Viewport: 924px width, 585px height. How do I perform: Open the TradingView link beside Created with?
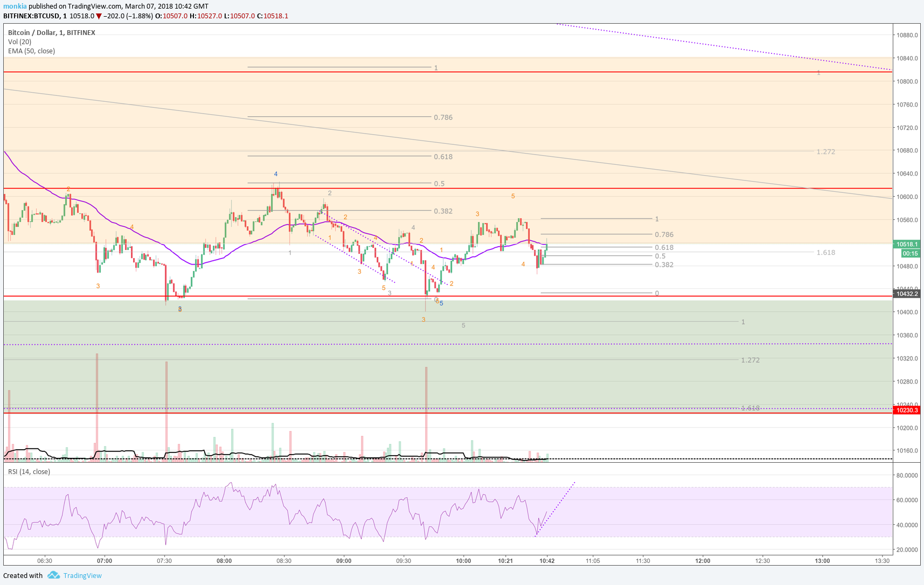click(82, 575)
